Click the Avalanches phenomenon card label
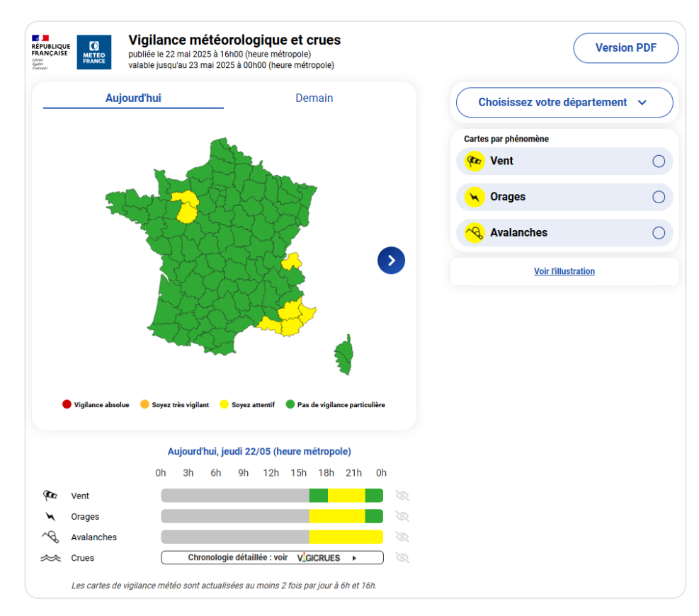Screen dimensions: 699x616 tap(519, 233)
